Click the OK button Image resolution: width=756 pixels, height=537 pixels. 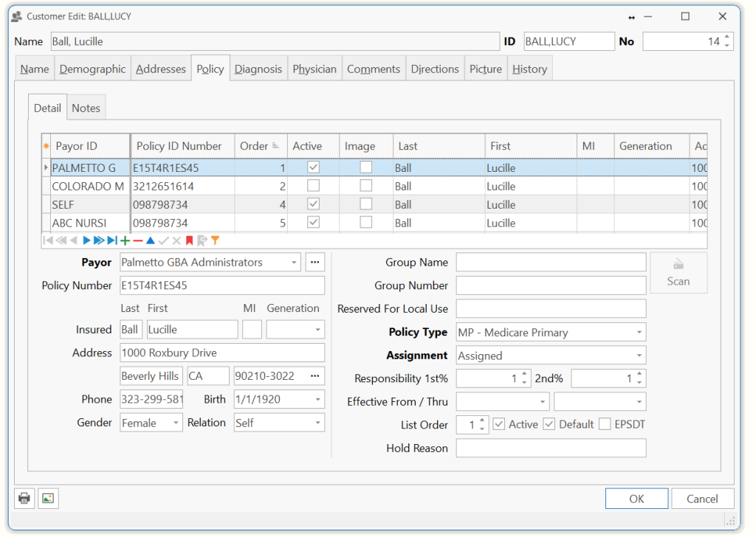coord(636,499)
